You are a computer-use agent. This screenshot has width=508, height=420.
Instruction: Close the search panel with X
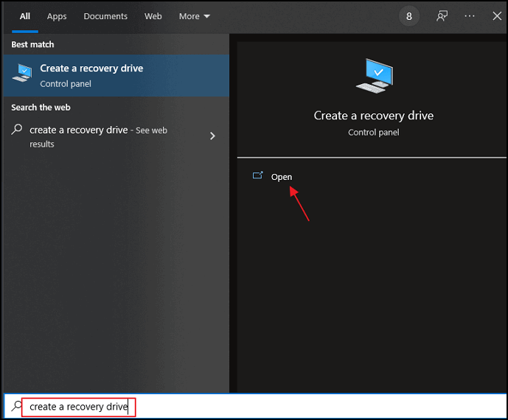(x=497, y=16)
